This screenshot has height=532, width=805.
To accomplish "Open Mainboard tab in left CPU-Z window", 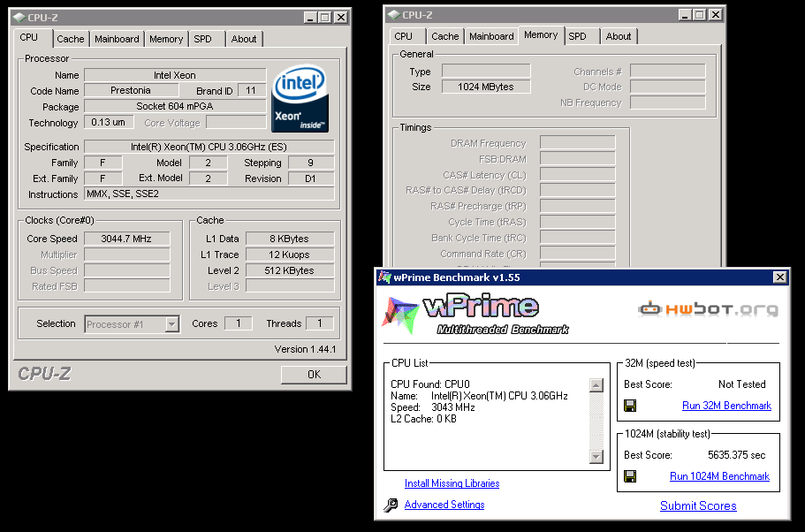I will [x=117, y=39].
